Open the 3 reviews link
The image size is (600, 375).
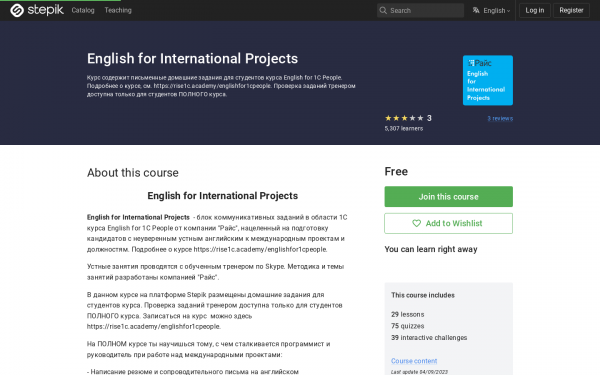pyautogui.click(x=500, y=119)
